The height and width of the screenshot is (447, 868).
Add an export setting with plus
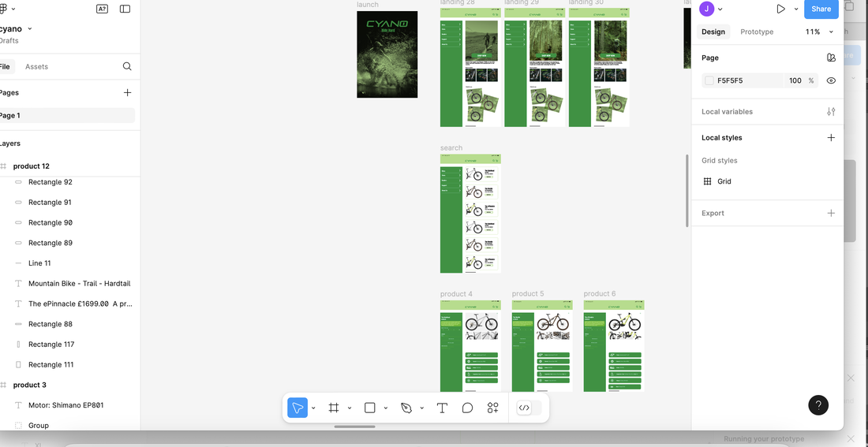point(831,213)
